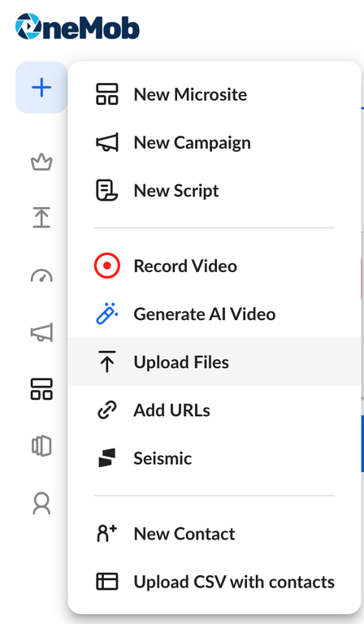This screenshot has width=364, height=624.
Task: Start Record Video from menu
Action: pyautogui.click(x=214, y=266)
